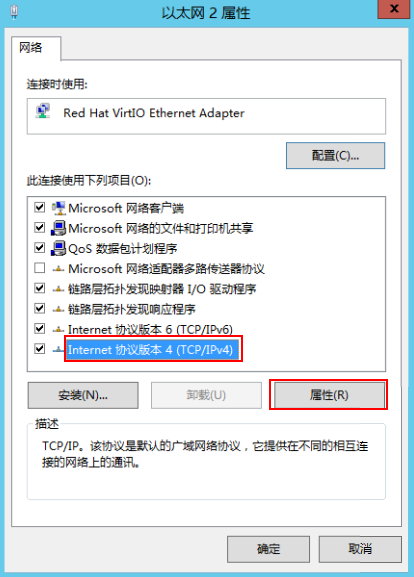Screen dimensions: 414x577
Task: Toggle Internet 协议版本 4 (TCP/IPv4) checkbox
Action: pos(40,348)
